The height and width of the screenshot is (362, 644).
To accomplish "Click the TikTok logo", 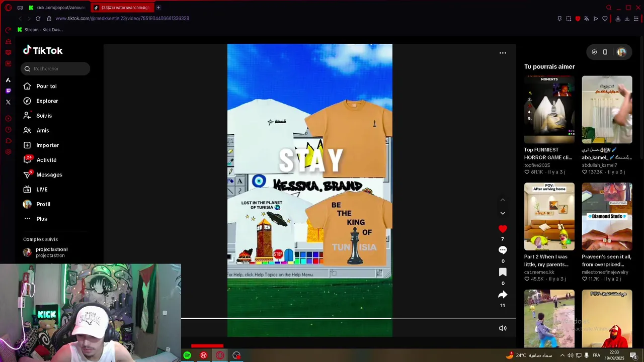I will click(x=43, y=50).
